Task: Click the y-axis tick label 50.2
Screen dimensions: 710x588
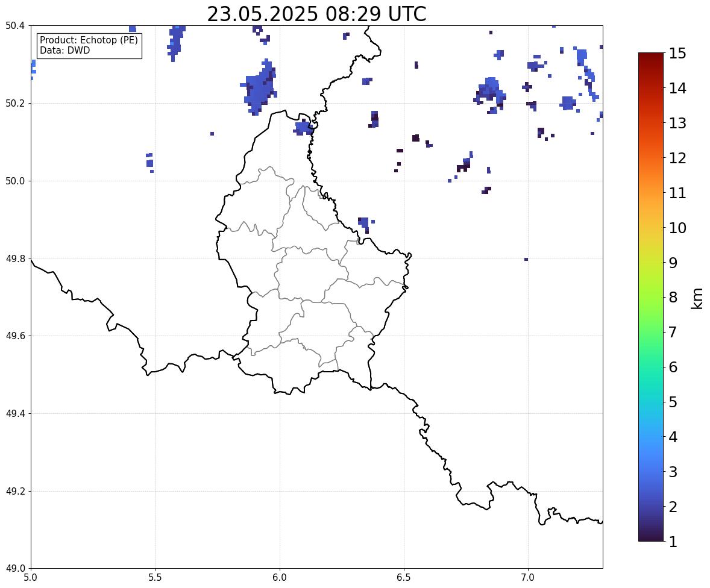Action: [15, 103]
